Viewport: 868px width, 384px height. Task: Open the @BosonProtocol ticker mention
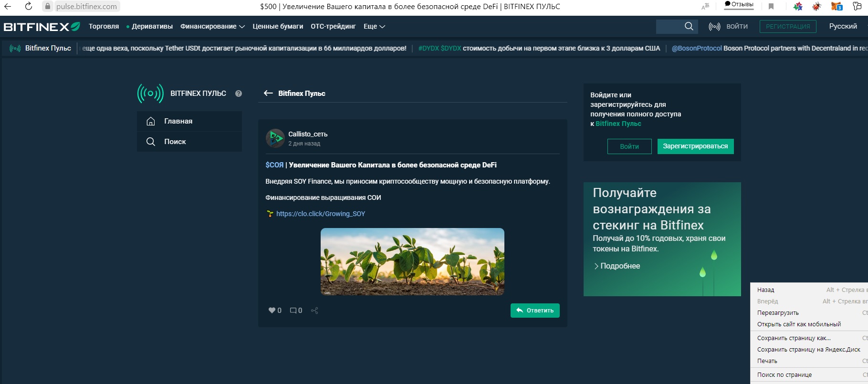point(697,48)
